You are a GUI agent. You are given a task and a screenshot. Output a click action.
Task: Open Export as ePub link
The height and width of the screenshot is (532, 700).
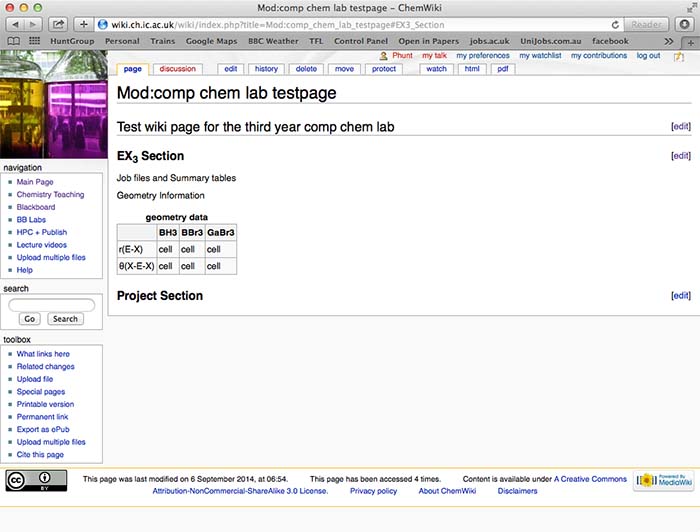point(43,429)
